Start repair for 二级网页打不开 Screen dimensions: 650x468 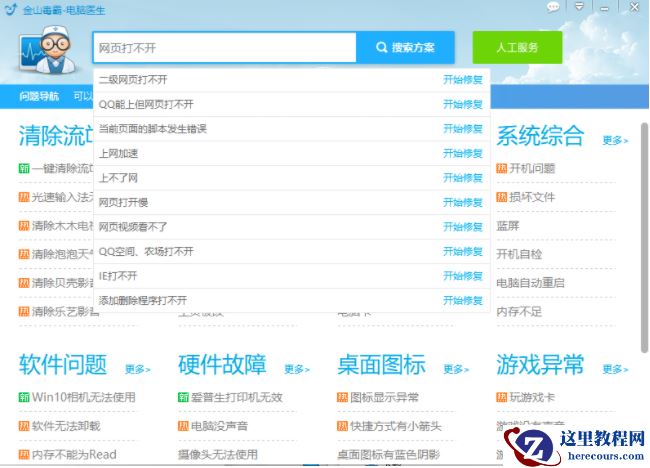click(463, 80)
